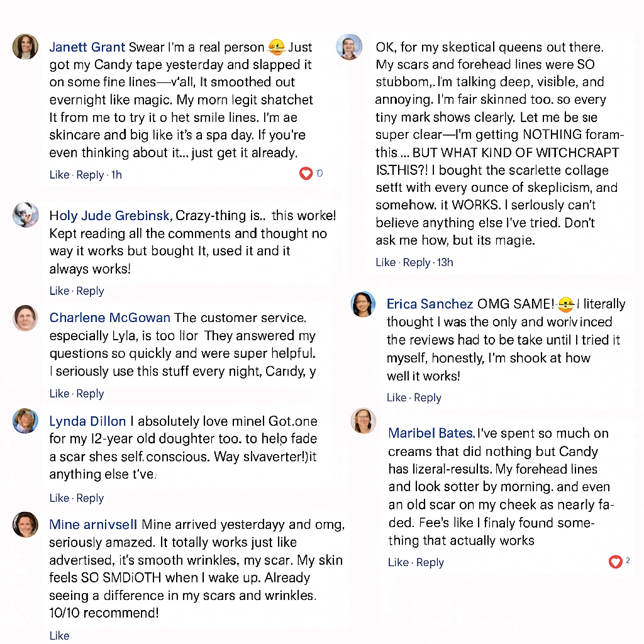This screenshot has width=644, height=644.
Task: Click the heart reaction on Janett Grant's comment
Action: pos(306,174)
